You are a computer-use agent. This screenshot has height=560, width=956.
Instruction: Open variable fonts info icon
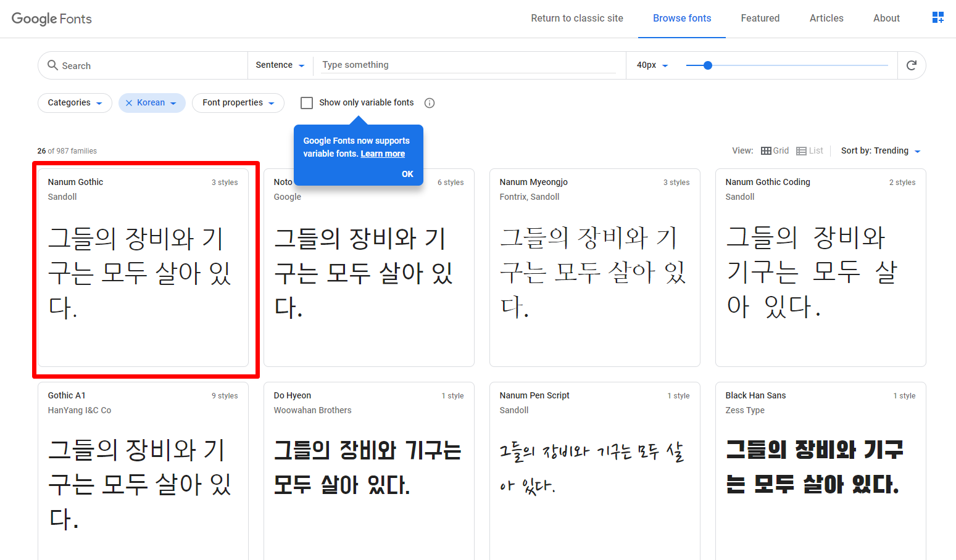(x=430, y=103)
